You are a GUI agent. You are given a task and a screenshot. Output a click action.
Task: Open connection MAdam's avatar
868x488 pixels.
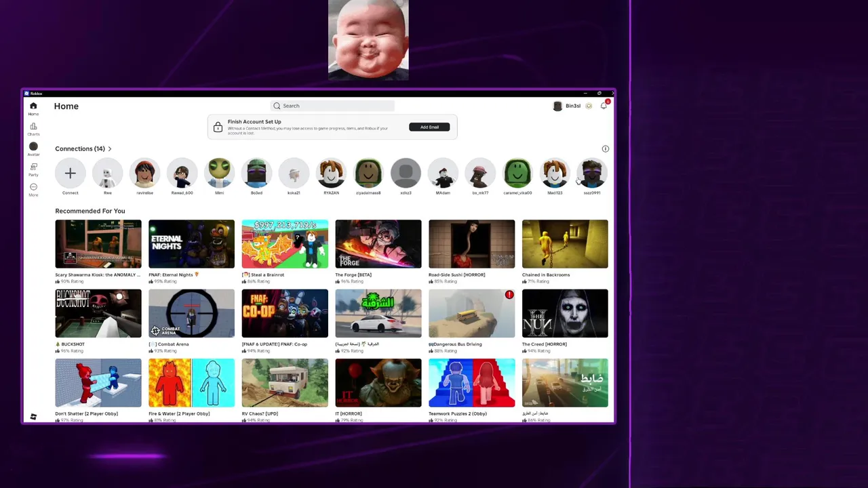(x=443, y=174)
